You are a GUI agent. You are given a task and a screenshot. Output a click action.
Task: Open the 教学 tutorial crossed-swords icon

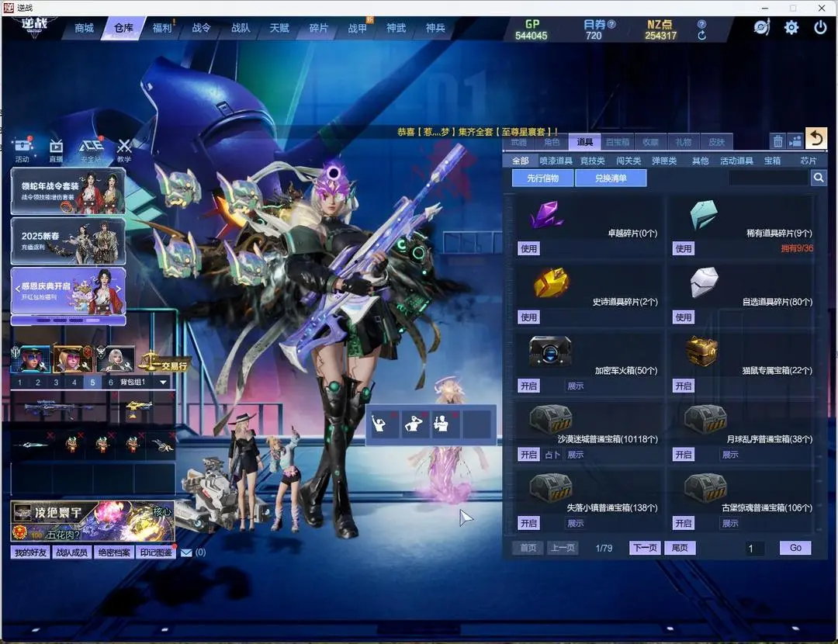tap(124, 151)
